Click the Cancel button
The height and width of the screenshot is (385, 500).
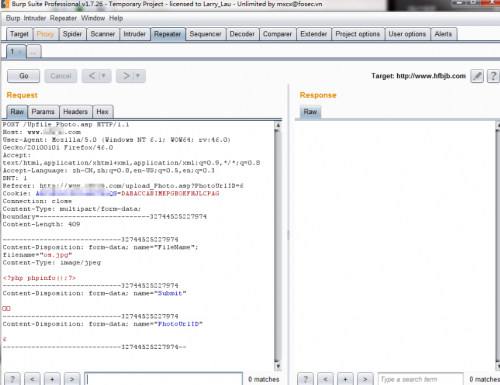tap(61, 76)
